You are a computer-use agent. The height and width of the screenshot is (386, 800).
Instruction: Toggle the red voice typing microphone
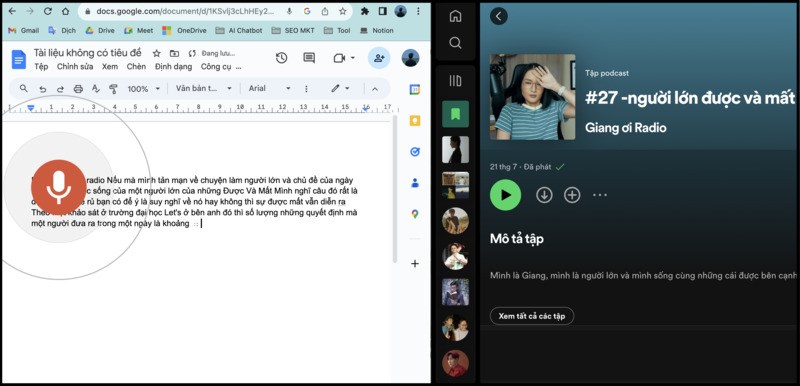coord(59,187)
